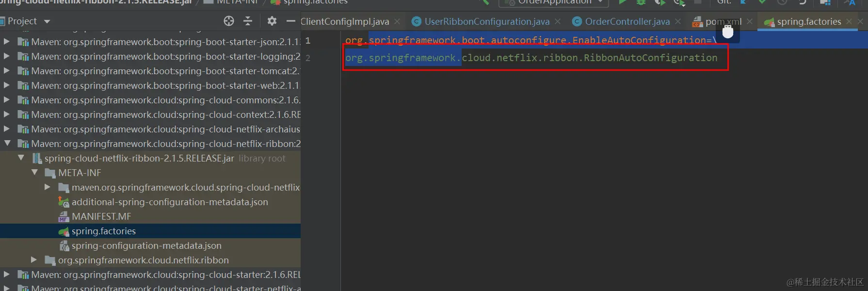Expand spring-cloud-netflix-archaius Maven library
The image size is (868, 291).
7,129
